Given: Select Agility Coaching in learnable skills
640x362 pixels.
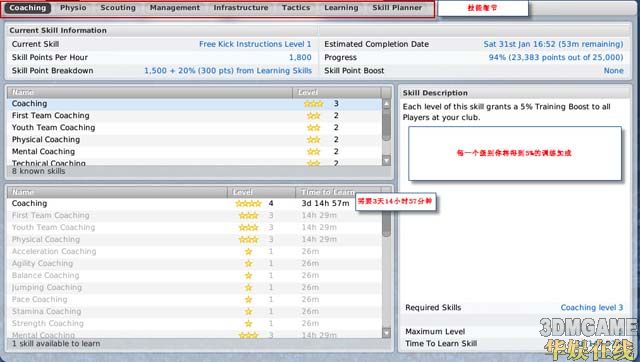Looking at the screenshot, I should point(194,263).
